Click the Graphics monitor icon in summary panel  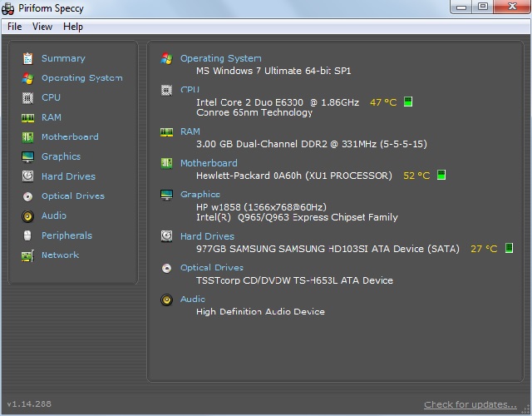166,195
